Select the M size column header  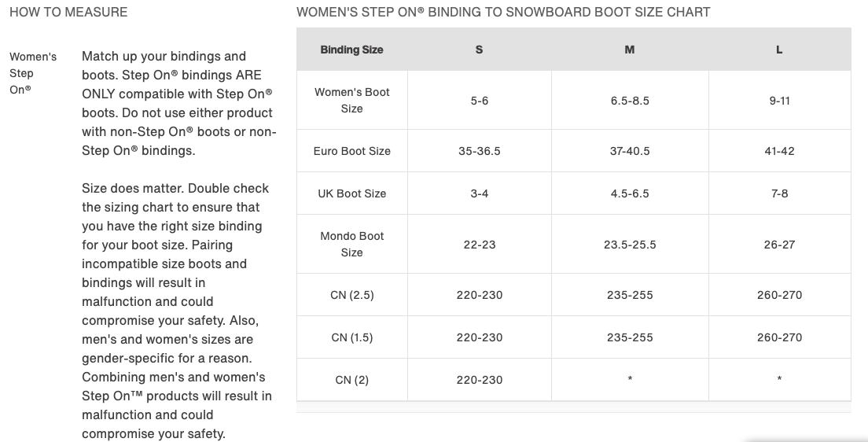[x=630, y=50]
